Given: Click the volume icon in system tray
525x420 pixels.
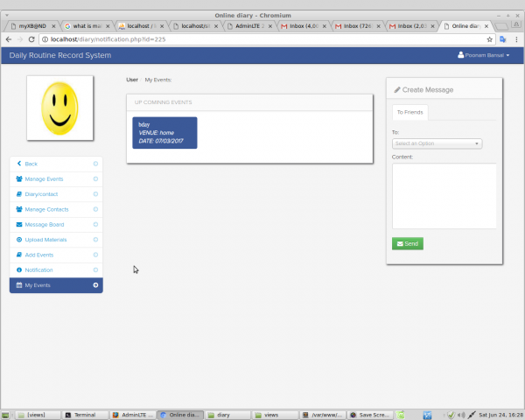Looking at the screenshot, I should tap(461, 416).
